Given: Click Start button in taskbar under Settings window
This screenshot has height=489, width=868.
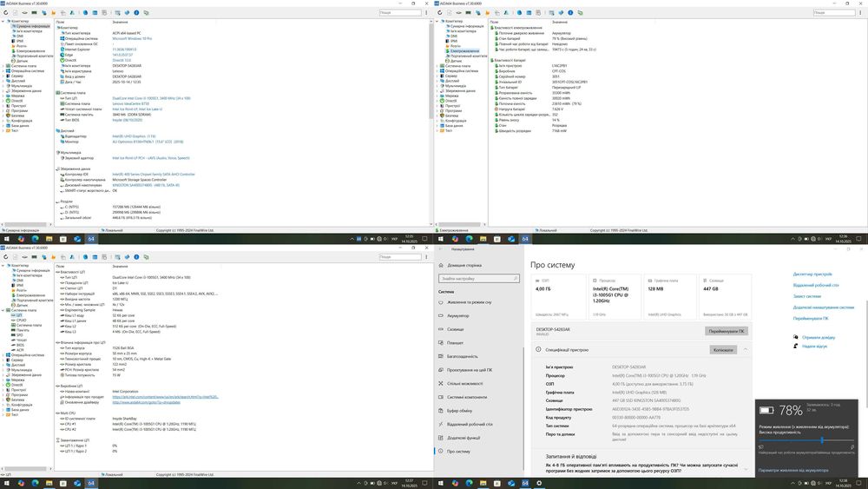Looking at the screenshot, I should pos(441,484).
